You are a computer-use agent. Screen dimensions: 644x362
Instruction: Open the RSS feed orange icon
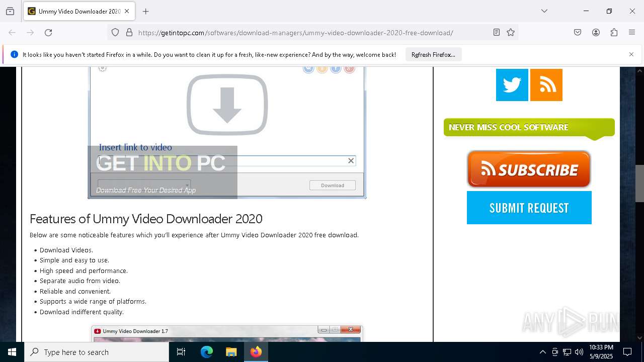[x=546, y=85]
